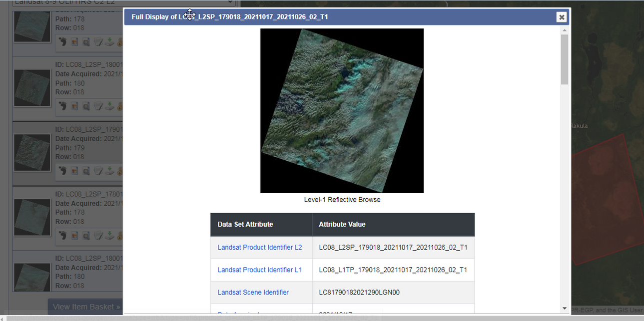Open metadata icon for the Path 179 scene
Image resolution: width=644 pixels, height=321 pixels.
point(98,171)
